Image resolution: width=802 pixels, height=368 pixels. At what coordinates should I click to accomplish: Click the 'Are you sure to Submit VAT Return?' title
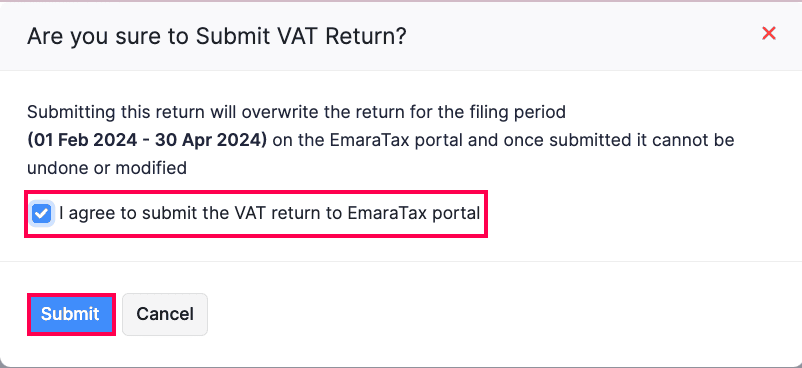pyautogui.click(x=216, y=36)
